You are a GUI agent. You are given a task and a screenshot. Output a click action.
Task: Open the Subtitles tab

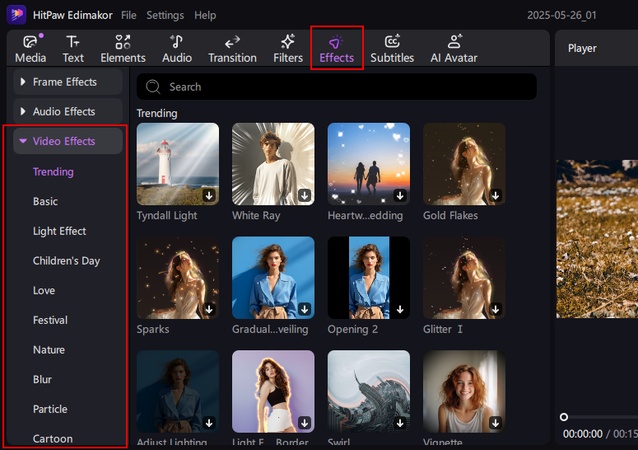click(x=392, y=48)
